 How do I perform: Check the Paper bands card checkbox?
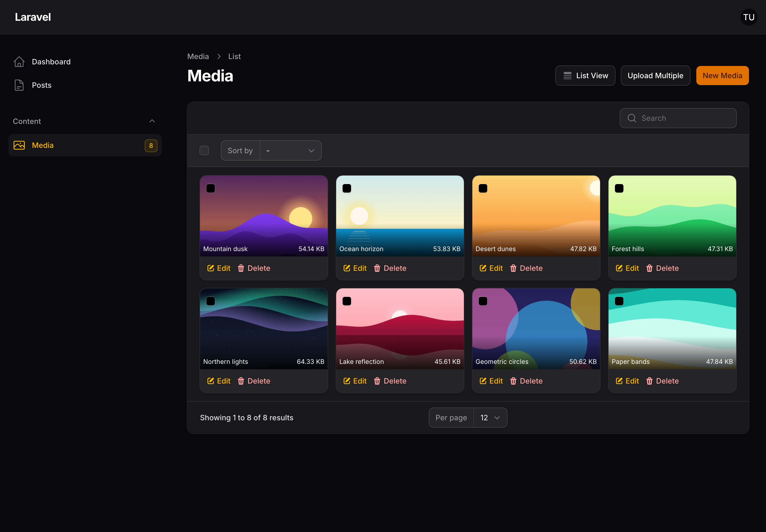point(619,301)
